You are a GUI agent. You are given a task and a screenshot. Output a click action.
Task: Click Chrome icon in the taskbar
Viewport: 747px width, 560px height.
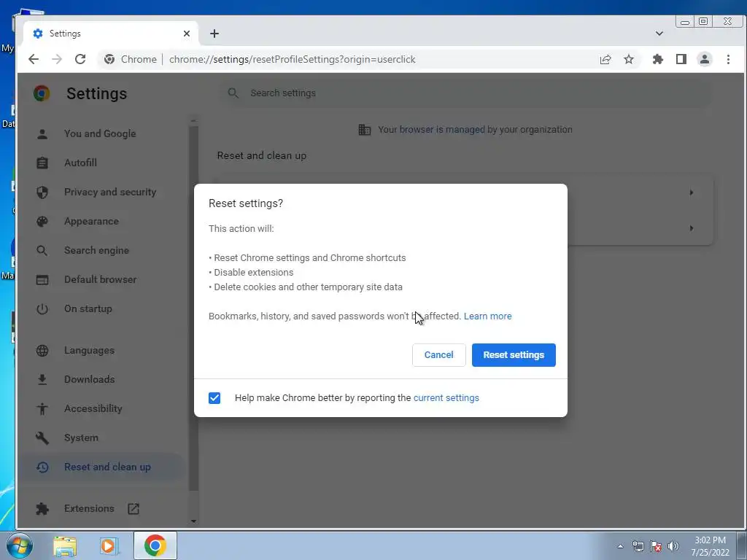(x=155, y=545)
